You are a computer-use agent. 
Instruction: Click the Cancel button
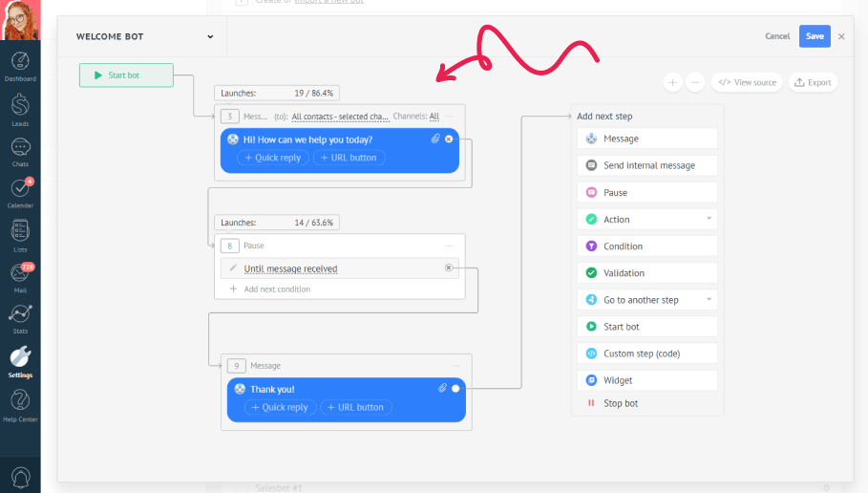(777, 36)
